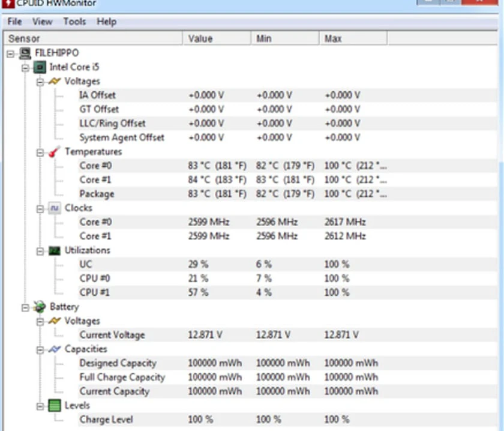504x431 pixels.
Task: Click the Intel Core i5 chip icon
Action: click(x=40, y=67)
